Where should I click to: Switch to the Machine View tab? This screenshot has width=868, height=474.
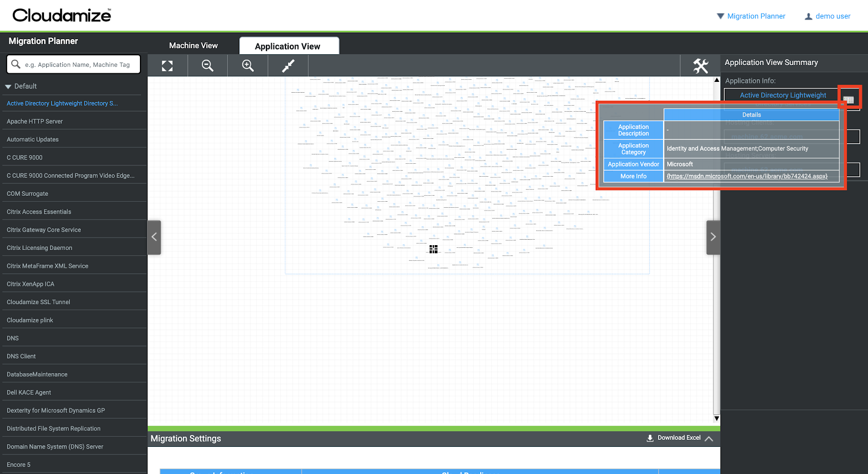click(x=193, y=46)
